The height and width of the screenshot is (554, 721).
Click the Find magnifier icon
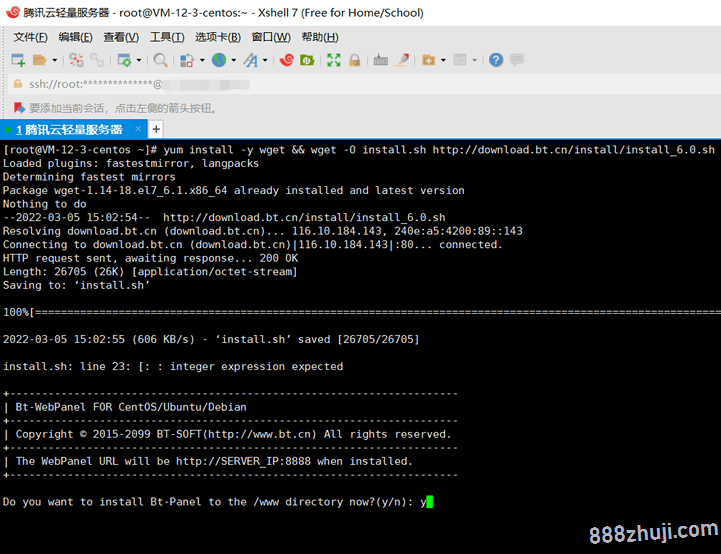[160, 60]
